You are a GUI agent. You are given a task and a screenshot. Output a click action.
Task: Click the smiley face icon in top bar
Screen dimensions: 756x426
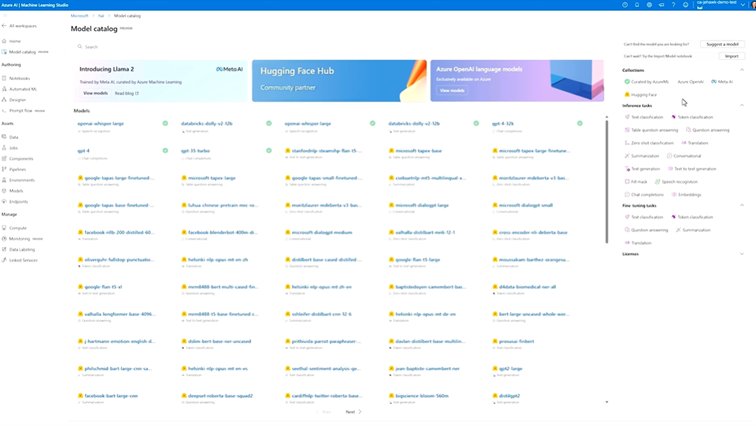685,5
